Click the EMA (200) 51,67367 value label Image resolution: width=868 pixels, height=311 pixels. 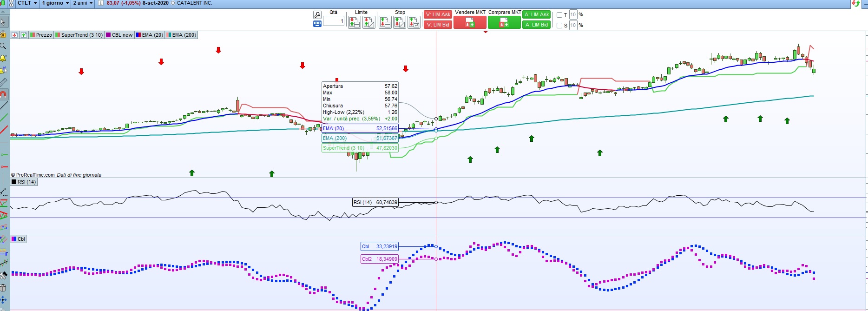point(360,138)
